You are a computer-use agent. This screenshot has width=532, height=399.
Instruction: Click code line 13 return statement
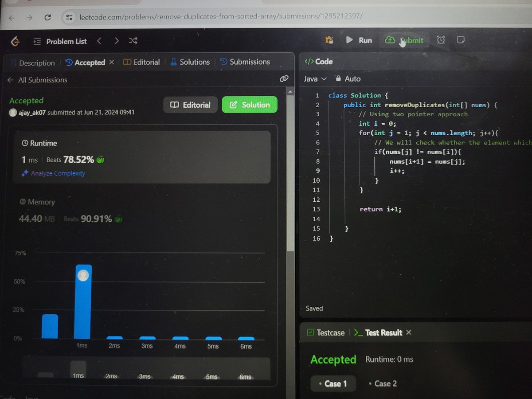point(380,209)
